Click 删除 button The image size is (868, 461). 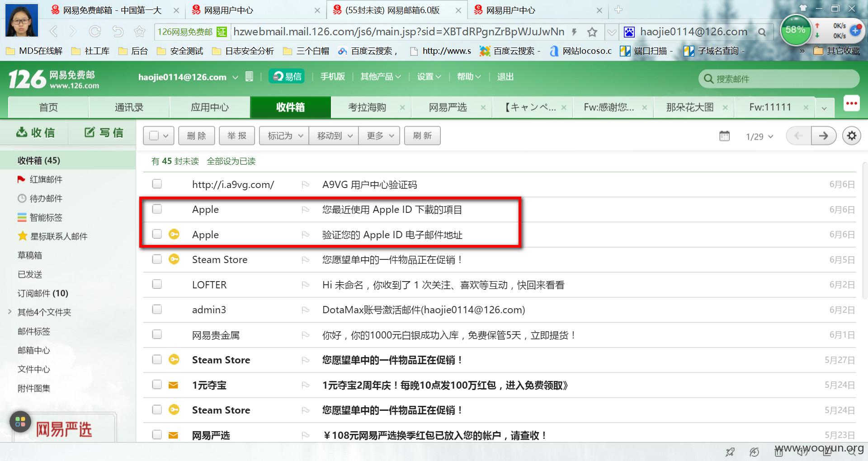tap(196, 136)
